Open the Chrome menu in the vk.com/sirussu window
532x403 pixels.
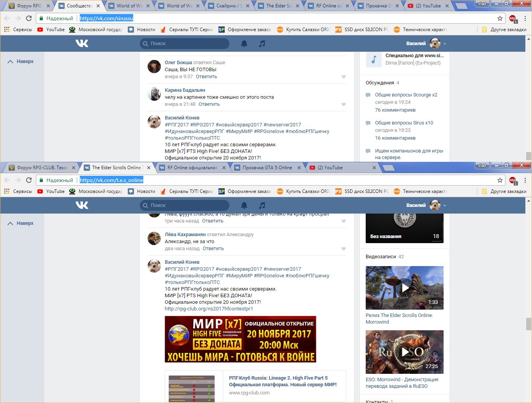click(525, 18)
